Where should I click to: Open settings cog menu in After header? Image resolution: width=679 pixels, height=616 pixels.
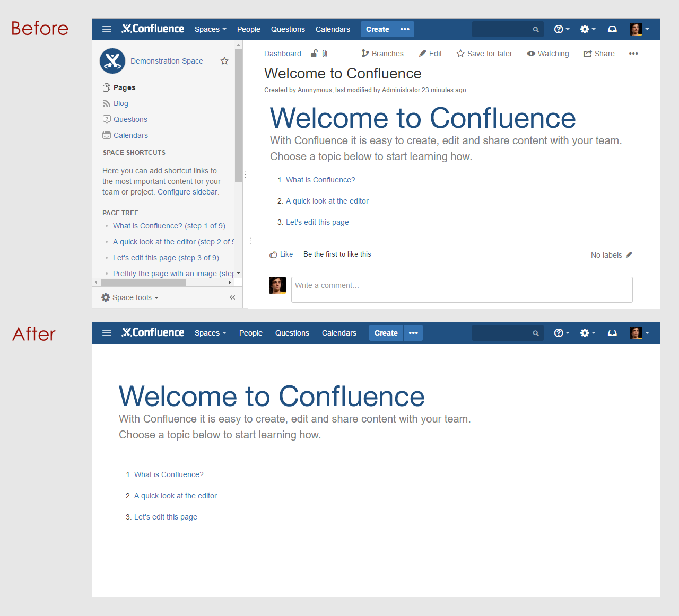[587, 333]
